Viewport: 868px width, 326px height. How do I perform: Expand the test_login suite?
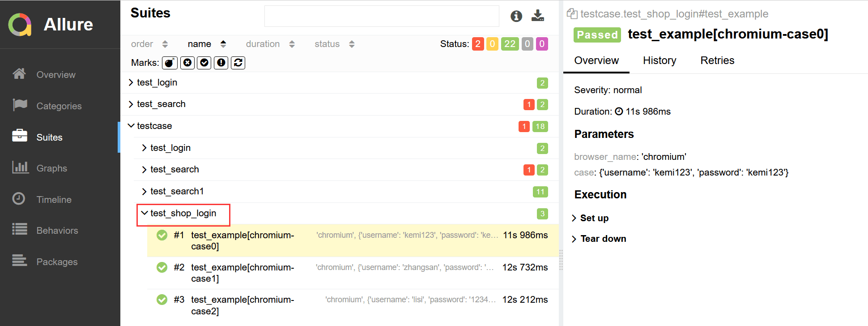(x=157, y=82)
